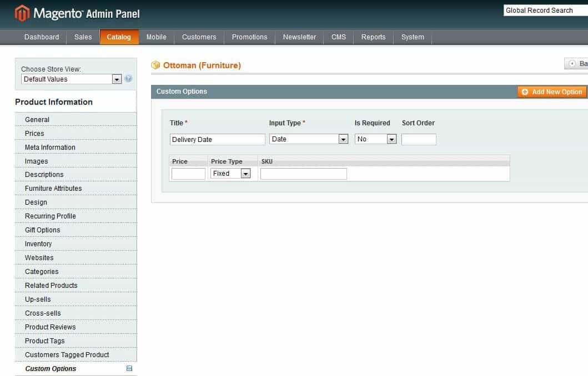This screenshot has height=376, width=588.
Task: Click the store view help icon
Action: pos(128,79)
